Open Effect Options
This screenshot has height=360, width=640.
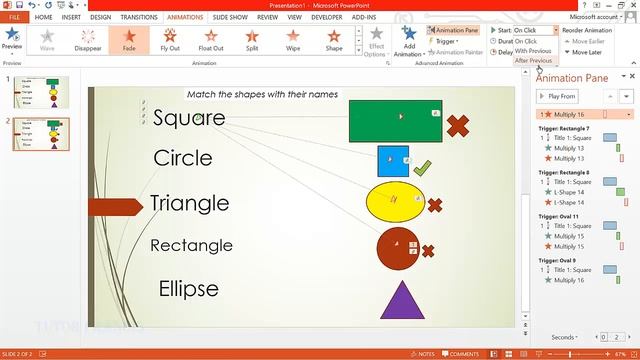(x=375, y=42)
